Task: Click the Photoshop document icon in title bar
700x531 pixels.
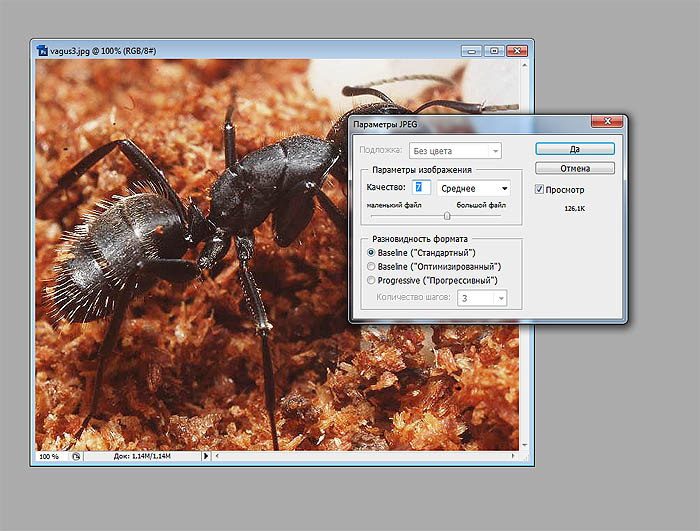Action: tap(41, 48)
